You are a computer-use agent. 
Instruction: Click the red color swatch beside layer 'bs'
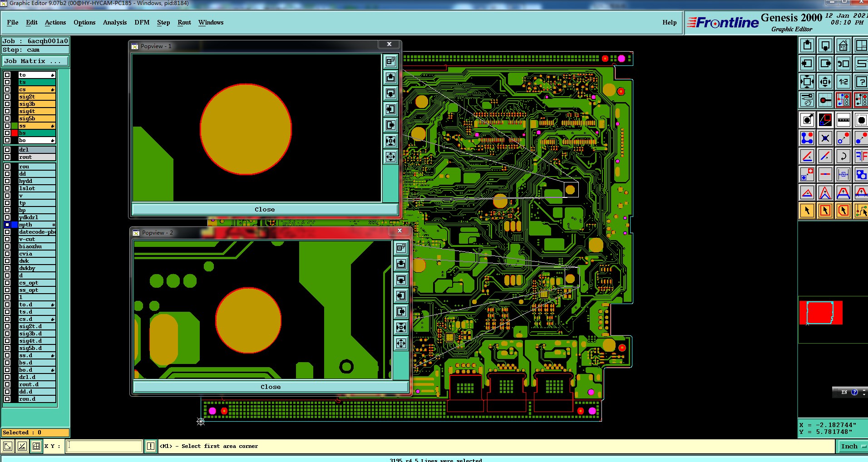pyautogui.click(x=15, y=133)
